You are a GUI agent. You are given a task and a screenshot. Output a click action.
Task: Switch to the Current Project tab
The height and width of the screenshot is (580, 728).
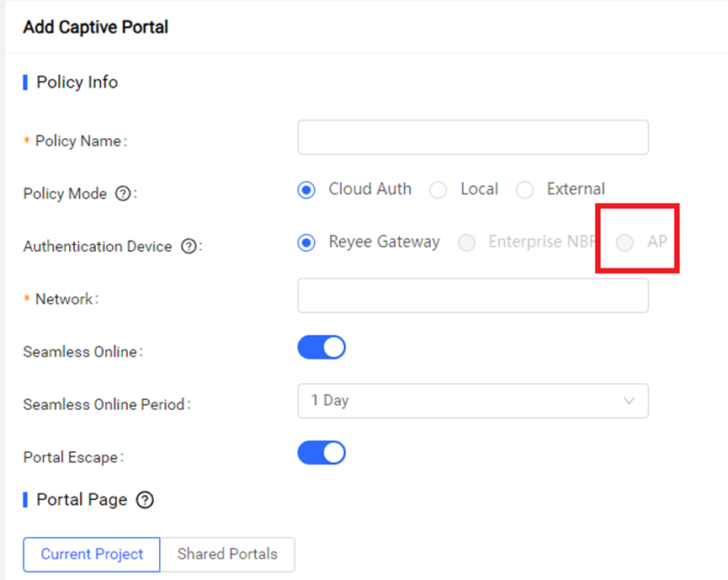pos(92,555)
